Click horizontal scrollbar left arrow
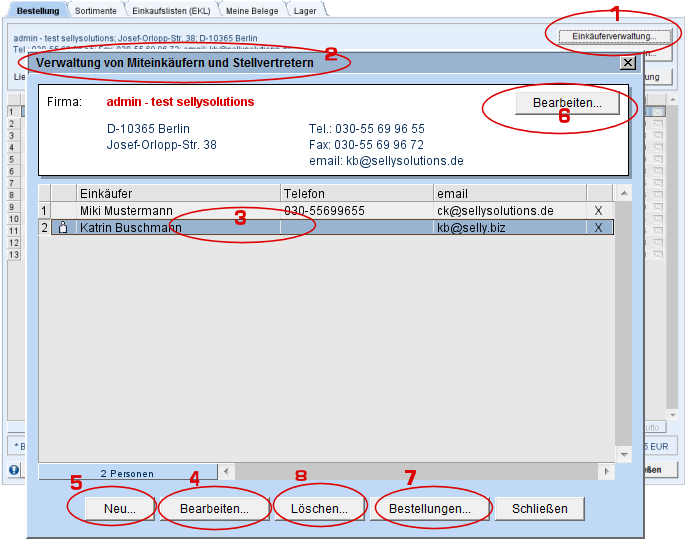686x540 pixels. point(226,471)
